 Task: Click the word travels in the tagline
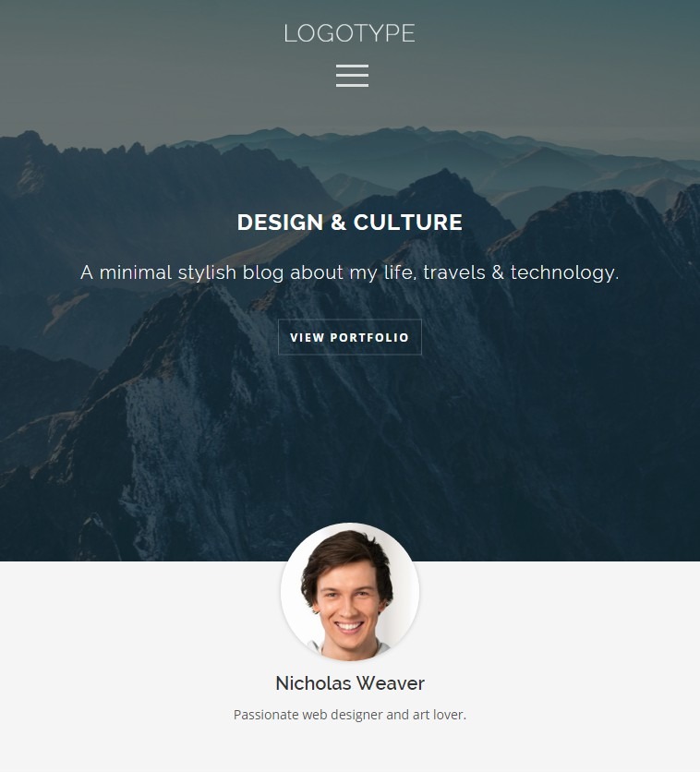453,272
